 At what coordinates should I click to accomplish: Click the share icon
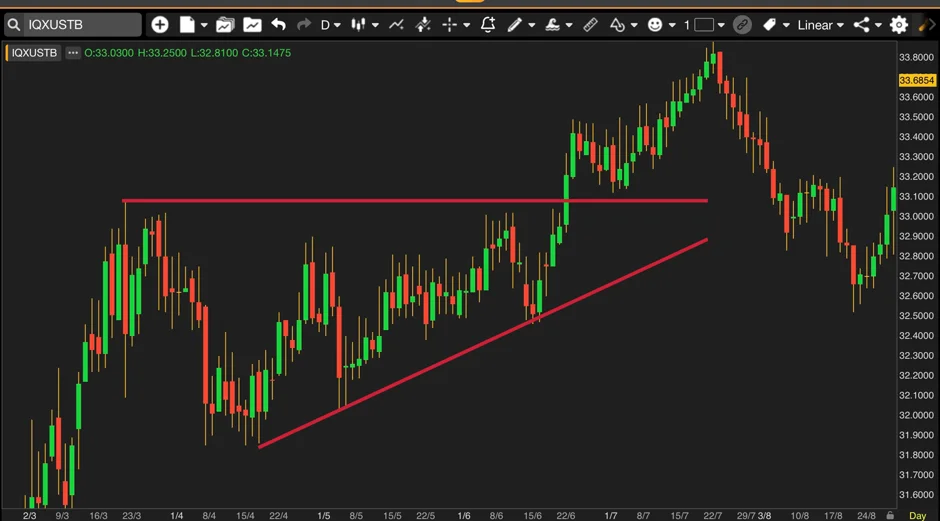click(861, 25)
